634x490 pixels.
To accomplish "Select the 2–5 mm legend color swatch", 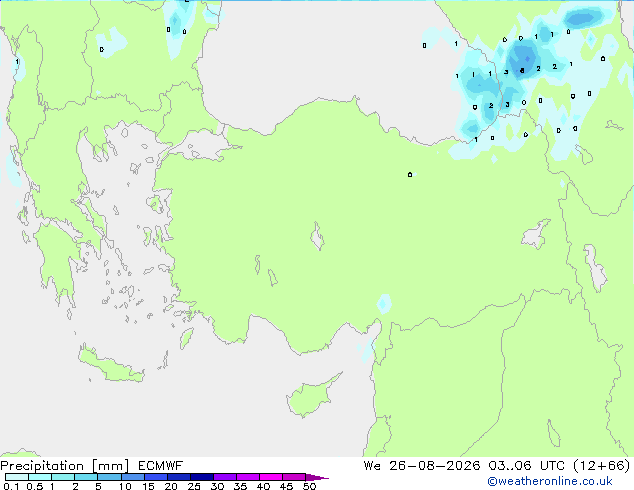I will (86, 477).
